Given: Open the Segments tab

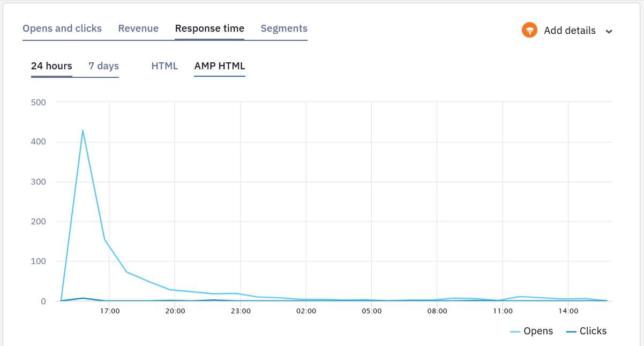Looking at the screenshot, I should tap(284, 28).
